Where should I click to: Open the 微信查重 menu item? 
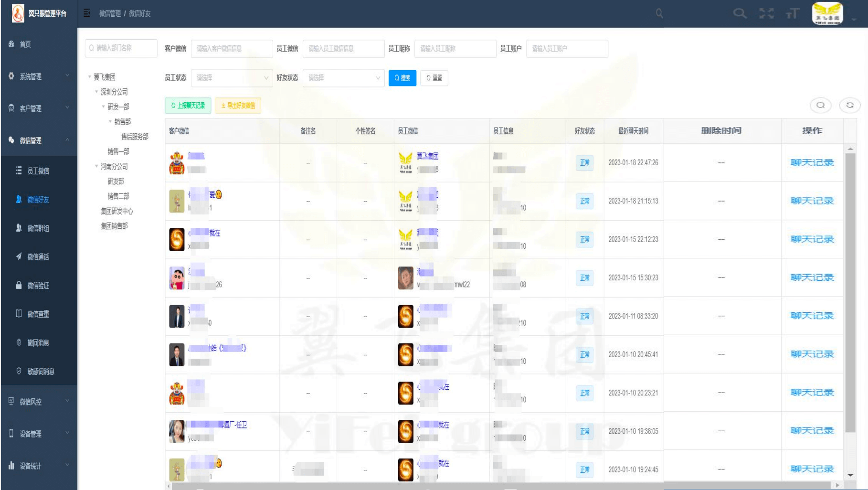click(x=39, y=314)
